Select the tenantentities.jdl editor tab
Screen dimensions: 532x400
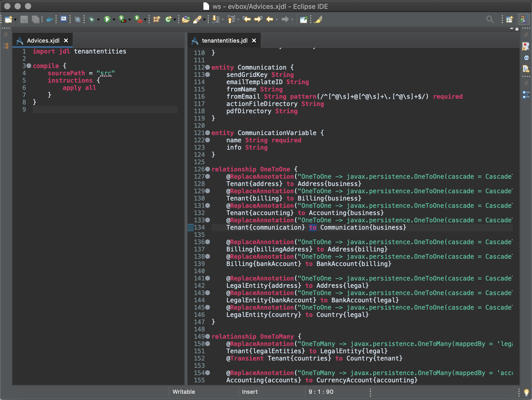[224, 41]
